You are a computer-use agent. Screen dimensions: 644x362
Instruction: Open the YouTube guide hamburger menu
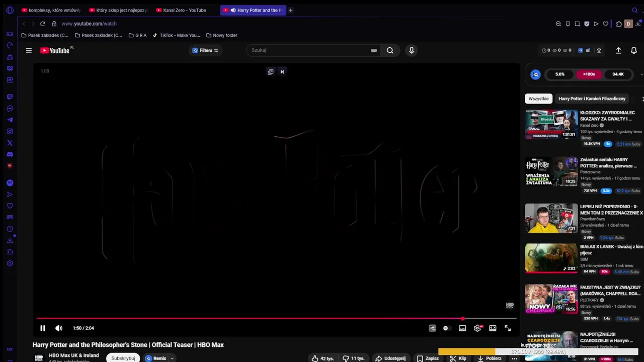[x=29, y=50]
